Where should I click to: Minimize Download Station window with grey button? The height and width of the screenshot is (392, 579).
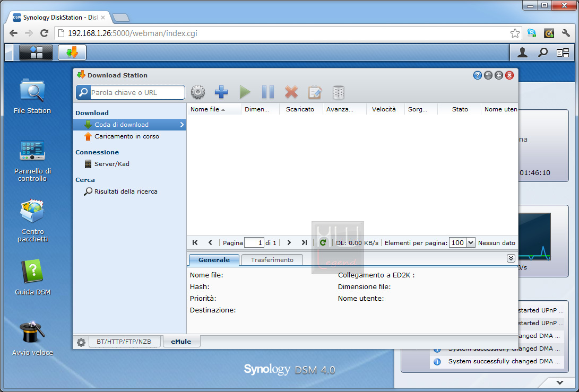pos(488,75)
